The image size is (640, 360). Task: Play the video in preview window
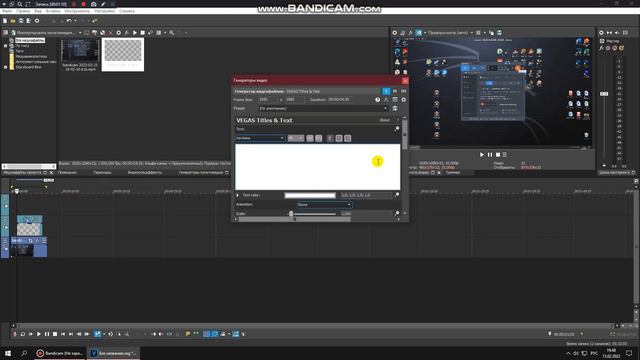click(482, 155)
